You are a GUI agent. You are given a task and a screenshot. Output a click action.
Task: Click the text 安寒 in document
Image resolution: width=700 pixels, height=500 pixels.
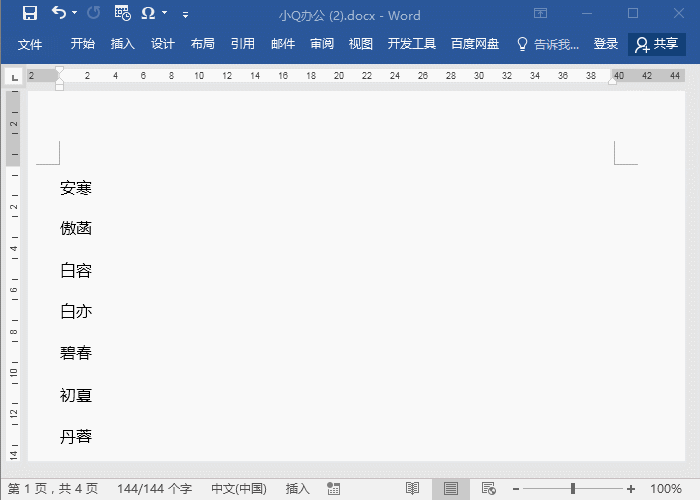click(x=76, y=188)
